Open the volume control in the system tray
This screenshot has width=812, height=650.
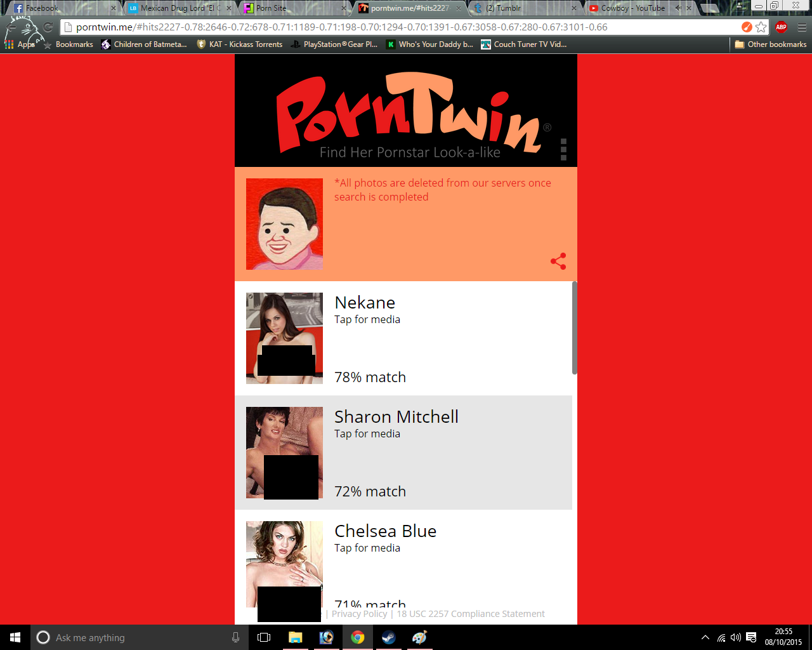pos(736,637)
